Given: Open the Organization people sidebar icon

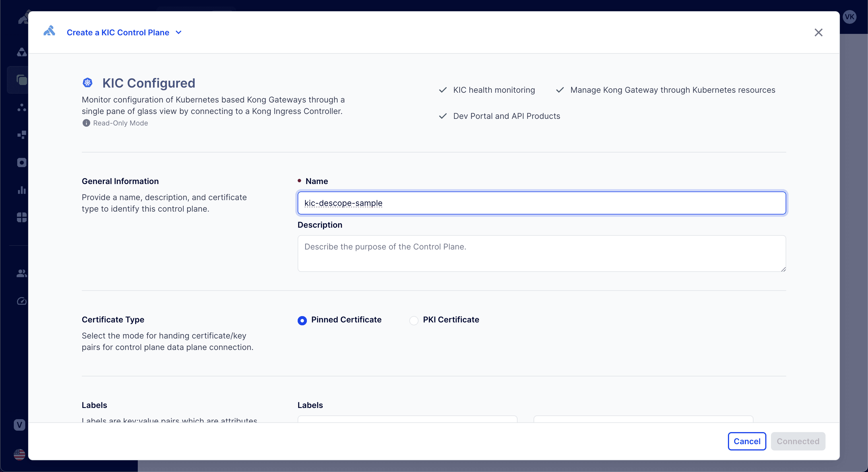Looking at the screenshot, I should tap(22, 273).
